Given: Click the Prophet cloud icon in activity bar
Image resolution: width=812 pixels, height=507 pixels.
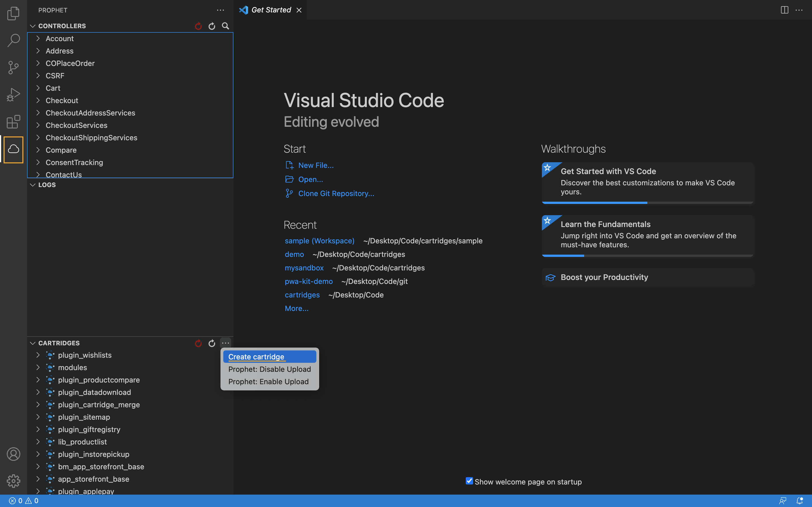Looking at the screenshot, I should (14, 149).
